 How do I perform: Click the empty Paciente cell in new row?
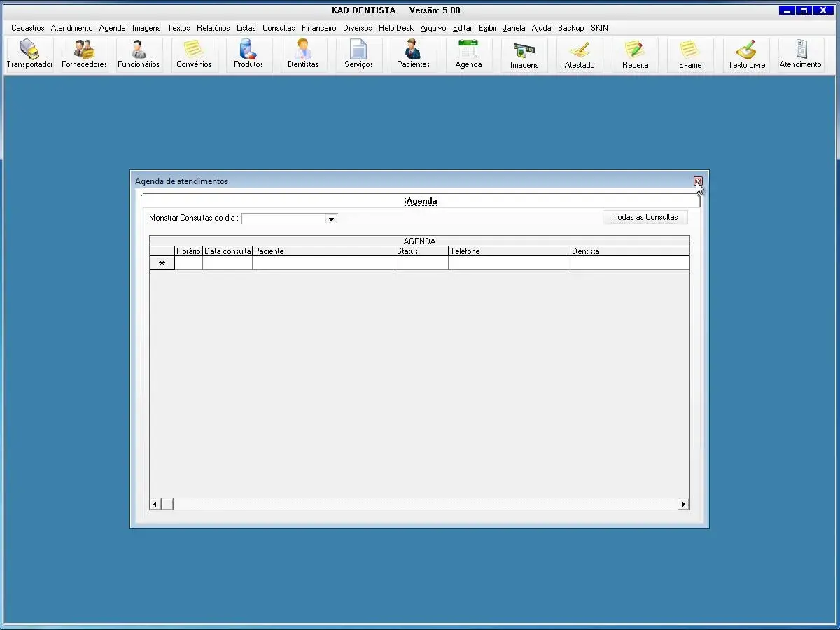(x=323, y=263)
